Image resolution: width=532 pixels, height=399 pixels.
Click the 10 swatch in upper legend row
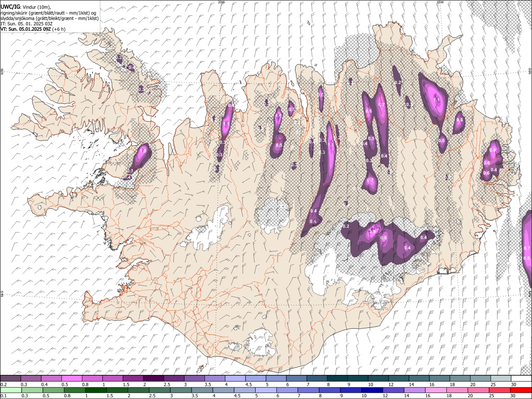[x=378, y=378]
